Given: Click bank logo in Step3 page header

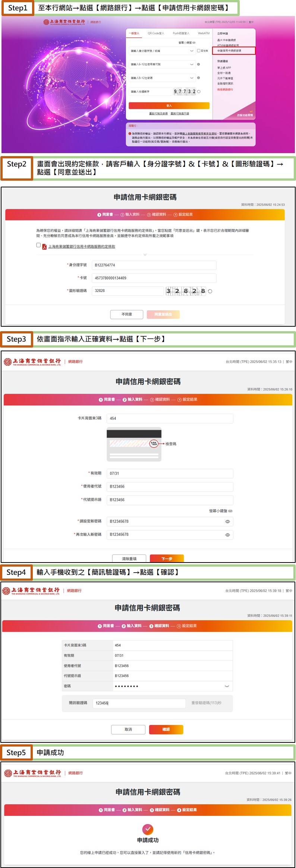Looking at the screenshot, I should 32,362.
